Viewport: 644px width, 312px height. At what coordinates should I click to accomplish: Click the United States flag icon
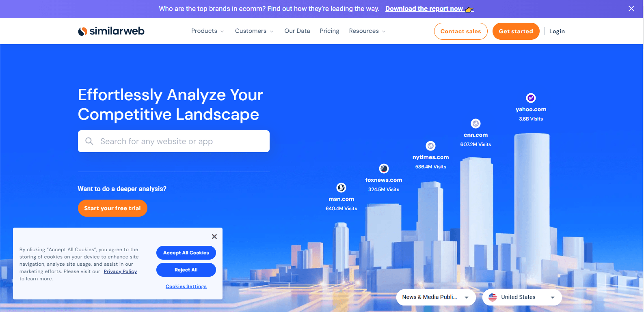point(493,297)
